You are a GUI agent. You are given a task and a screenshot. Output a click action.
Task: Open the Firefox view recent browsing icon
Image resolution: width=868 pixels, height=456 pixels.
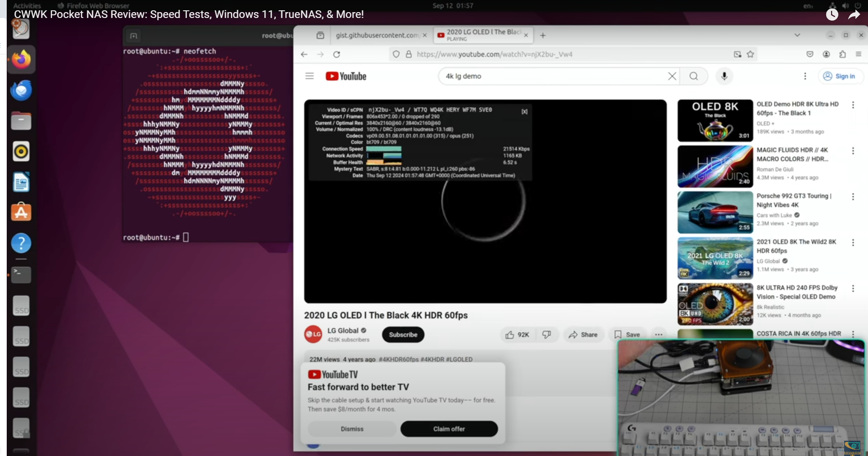(320, 35)
